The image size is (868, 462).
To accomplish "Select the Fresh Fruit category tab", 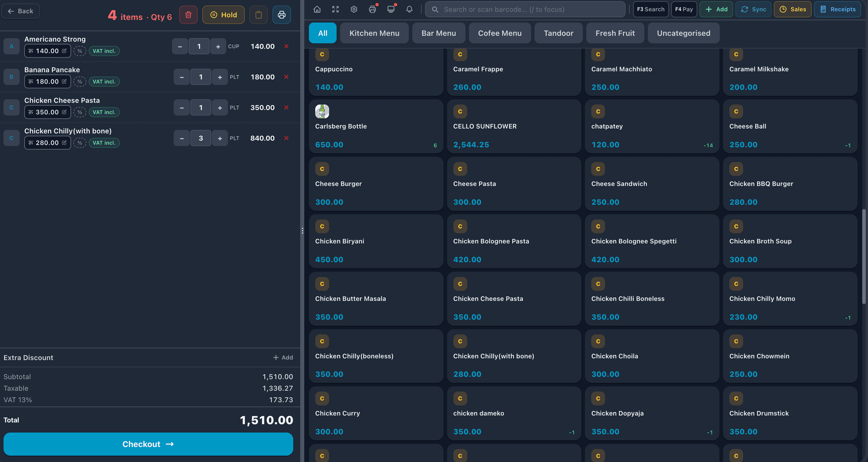I will (615, 33).
